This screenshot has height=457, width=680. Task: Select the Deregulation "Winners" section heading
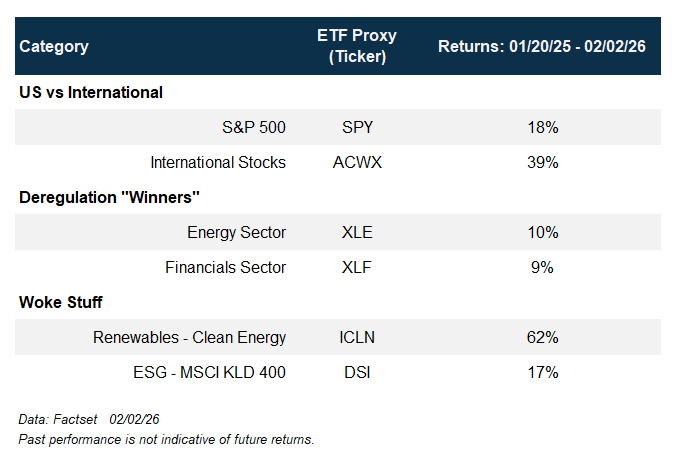point(110,197)
